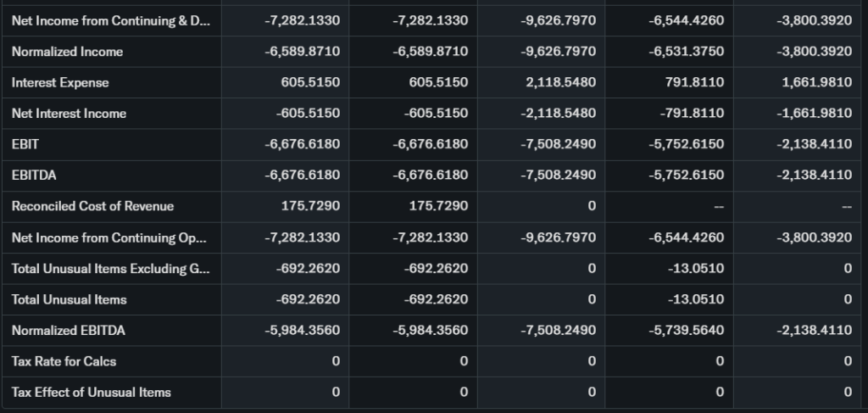Click the Interest Expense row label
Screen dimensions: 868x413
click(60, 83)
